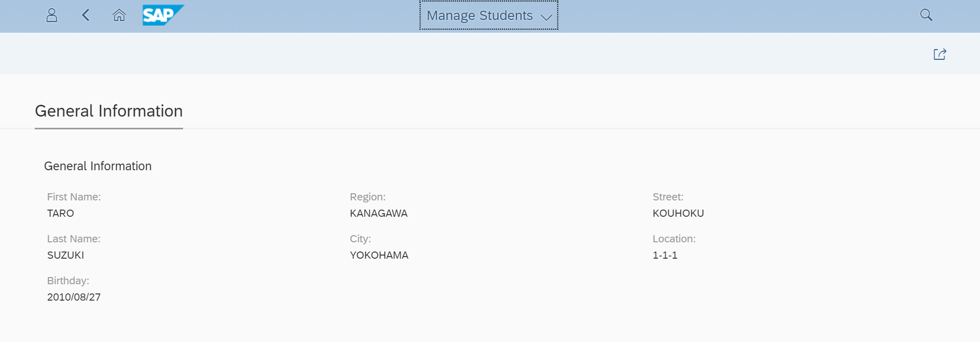The height and width of the screenshot is (342, 980).
Task: Select the General Information tab
Action: (109, 111)
